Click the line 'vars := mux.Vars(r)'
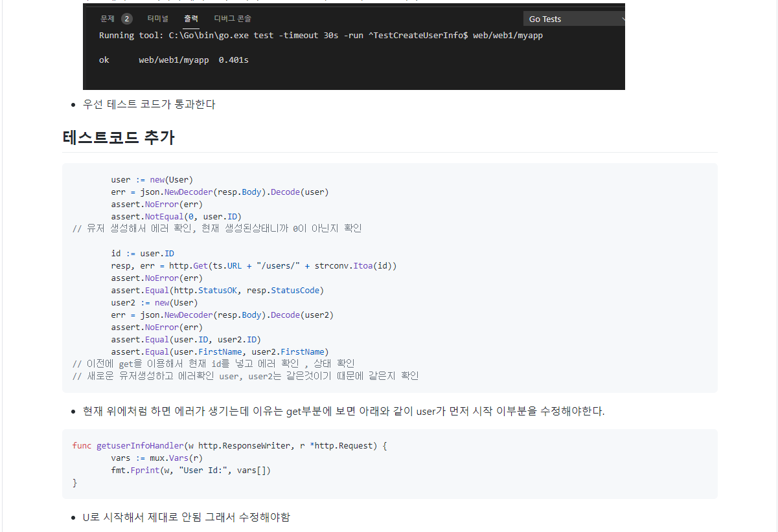 tap(157, 458)
